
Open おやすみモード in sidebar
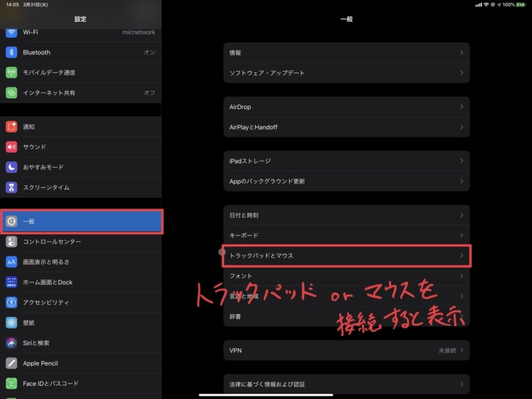pos(80,167)
